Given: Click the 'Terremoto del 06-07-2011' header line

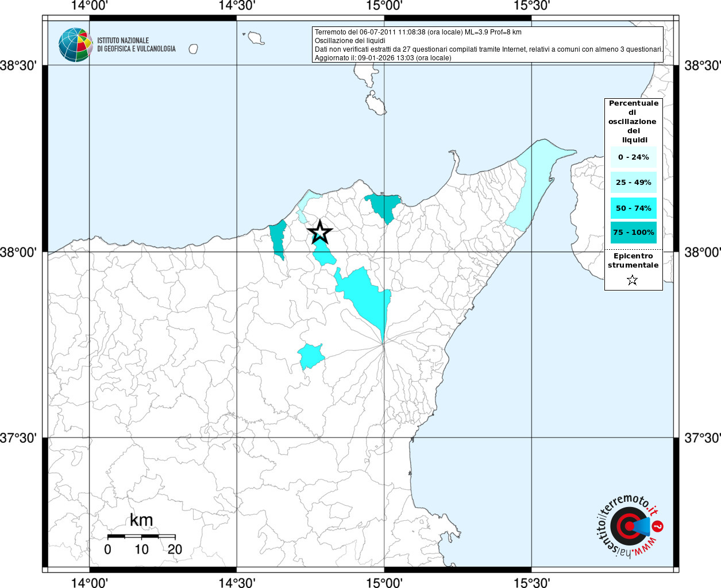Looking at the screenshot, I should pyautogui.click(x=418, y=32).
